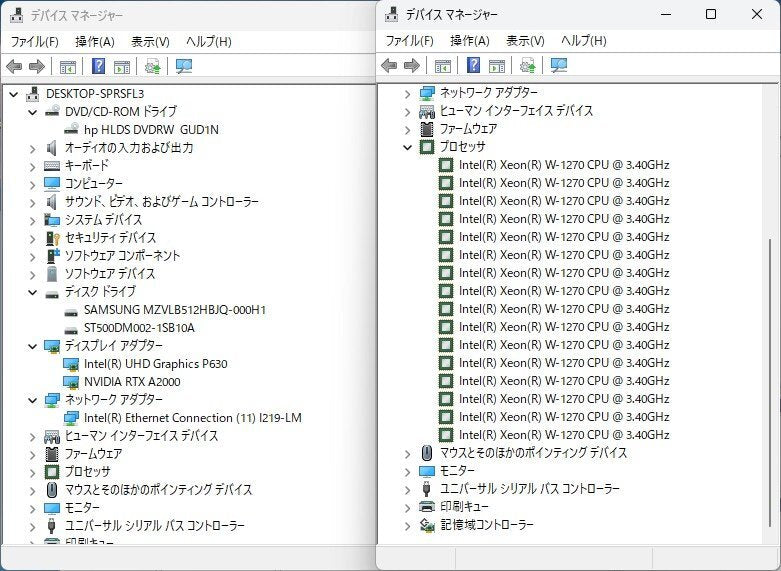The image size is (781, 571).
Task: Expand プロセッサ node in left window
Action: coord(33,472)
